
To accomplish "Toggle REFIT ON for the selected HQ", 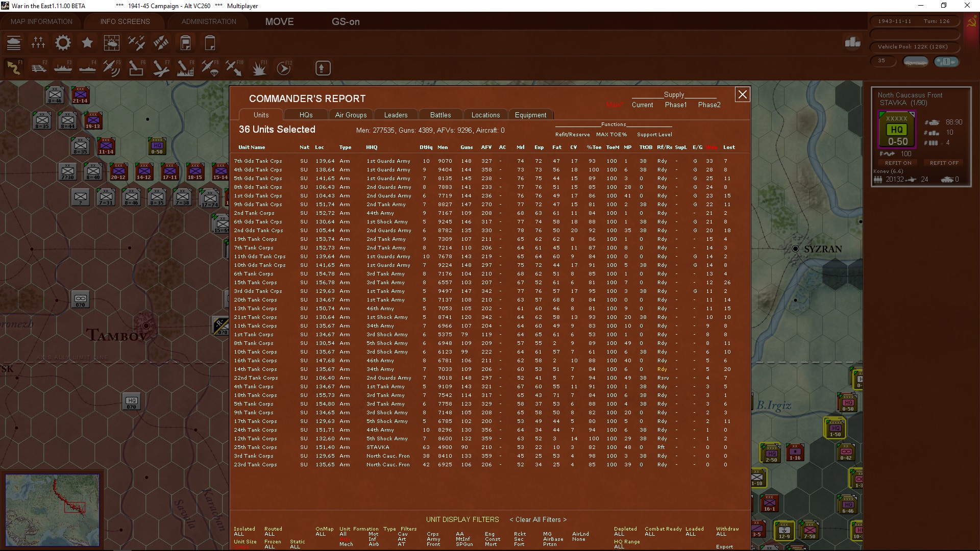I will (898, 163).
